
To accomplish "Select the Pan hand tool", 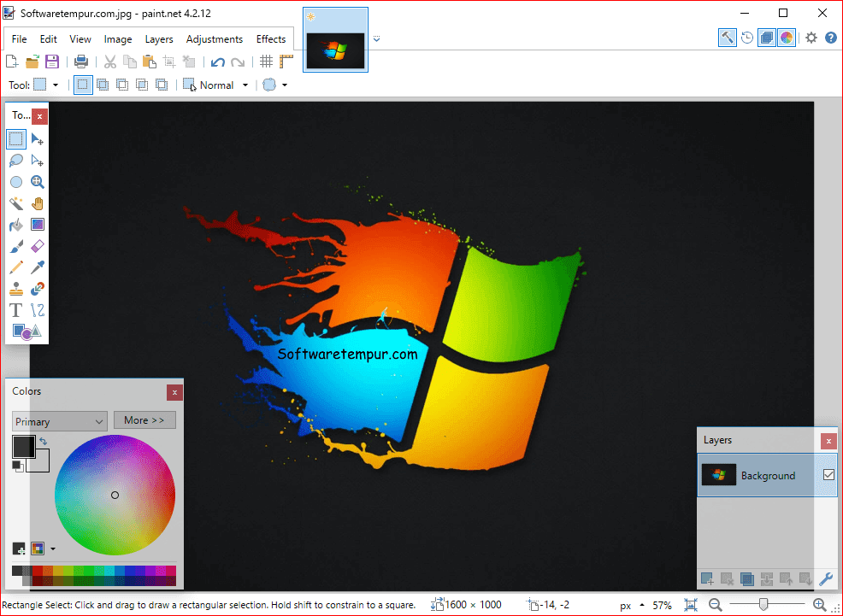I will 37,203.
